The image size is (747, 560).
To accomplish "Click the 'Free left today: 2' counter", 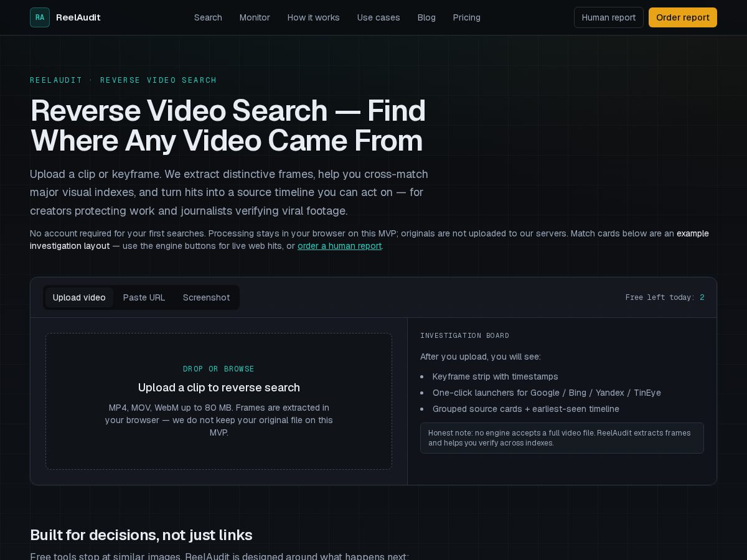I will pos(665,297).
